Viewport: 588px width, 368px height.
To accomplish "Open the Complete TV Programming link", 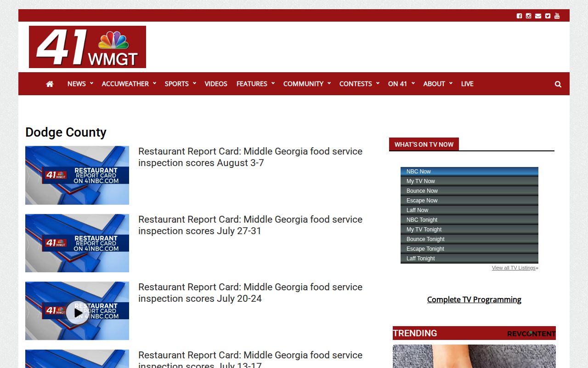I will coord(474,299).
